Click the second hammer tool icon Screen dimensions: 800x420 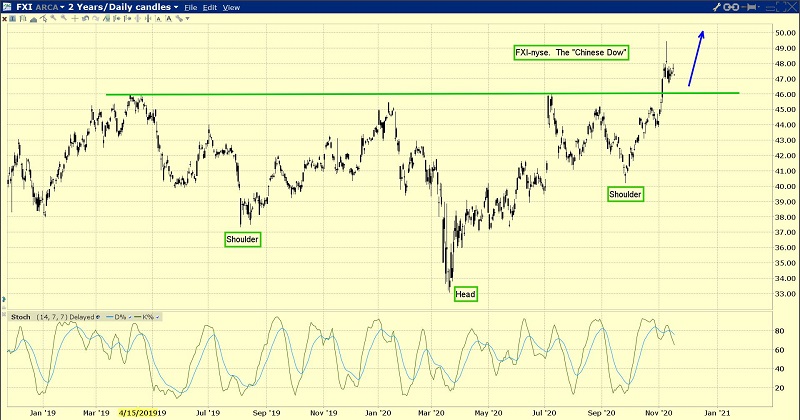[64, 18]
